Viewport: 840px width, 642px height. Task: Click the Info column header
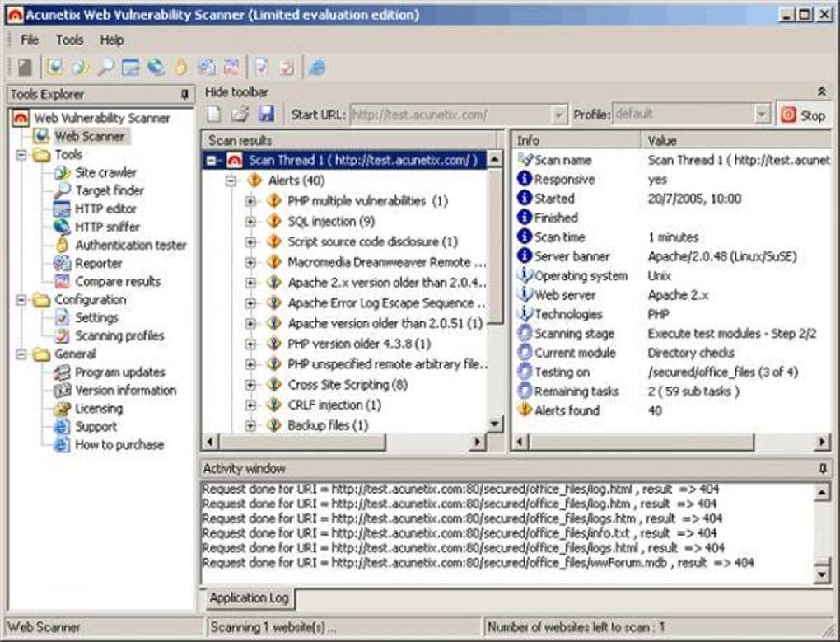pos(576,140)
